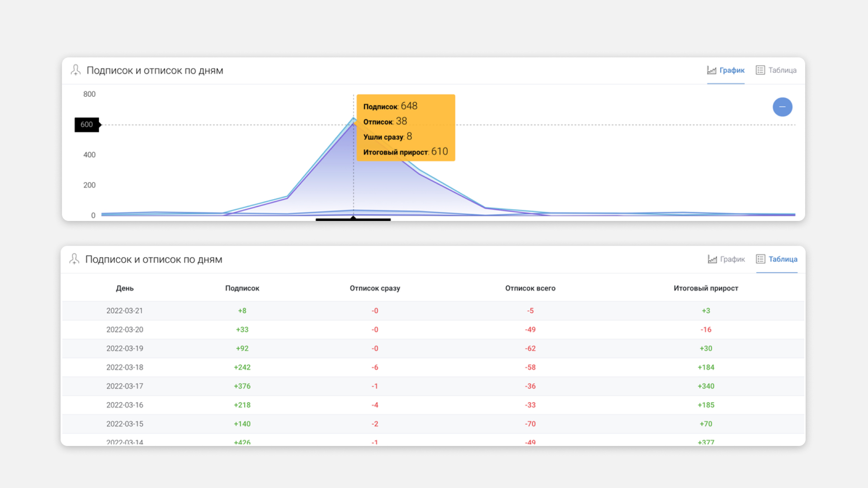Click the Итоговый прирост column header
Screen dimensions: 868x488
click(706, 288)
